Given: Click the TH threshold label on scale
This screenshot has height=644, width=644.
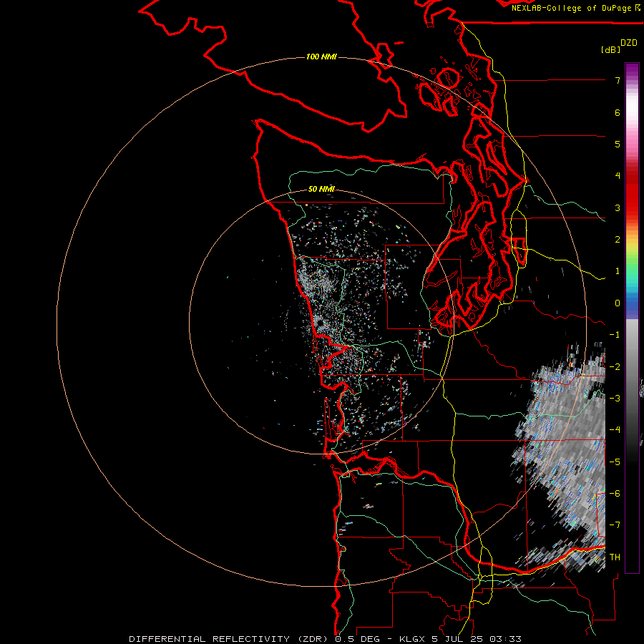Looking at the screenshot, I should click(615, 557).
